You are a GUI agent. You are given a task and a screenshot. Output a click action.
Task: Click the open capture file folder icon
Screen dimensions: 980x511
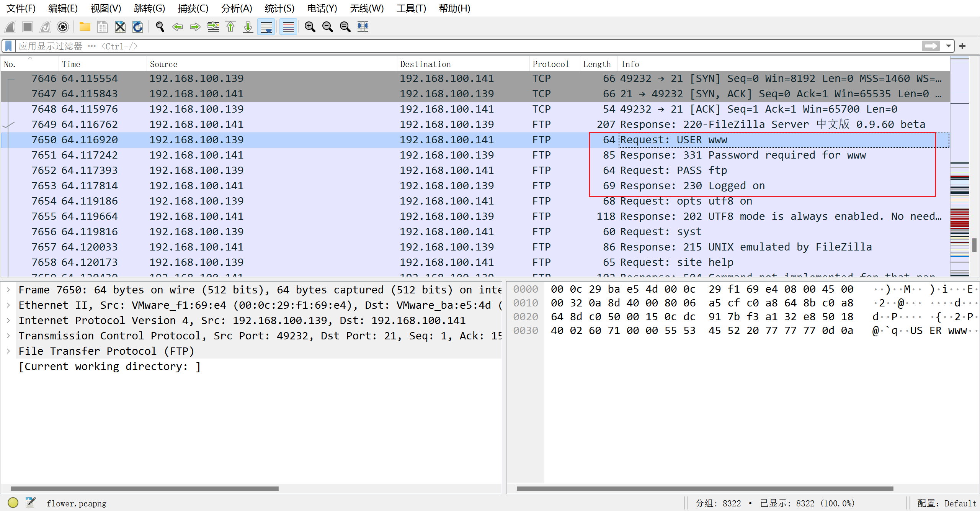85,27
